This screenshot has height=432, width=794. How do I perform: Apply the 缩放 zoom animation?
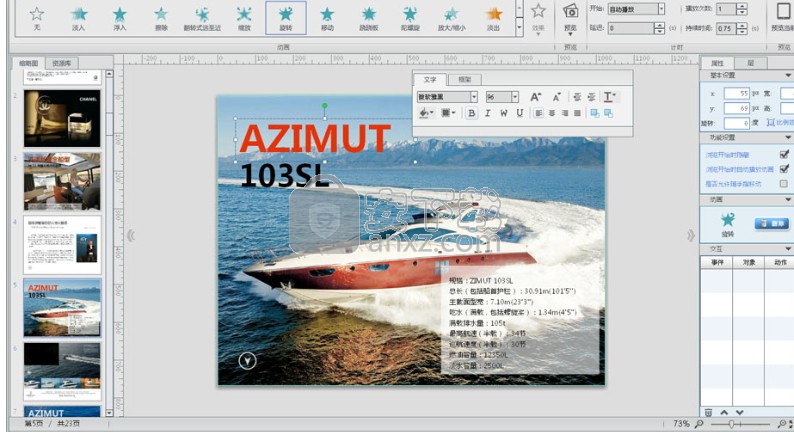pyautogui.click(x=244, y=18)
